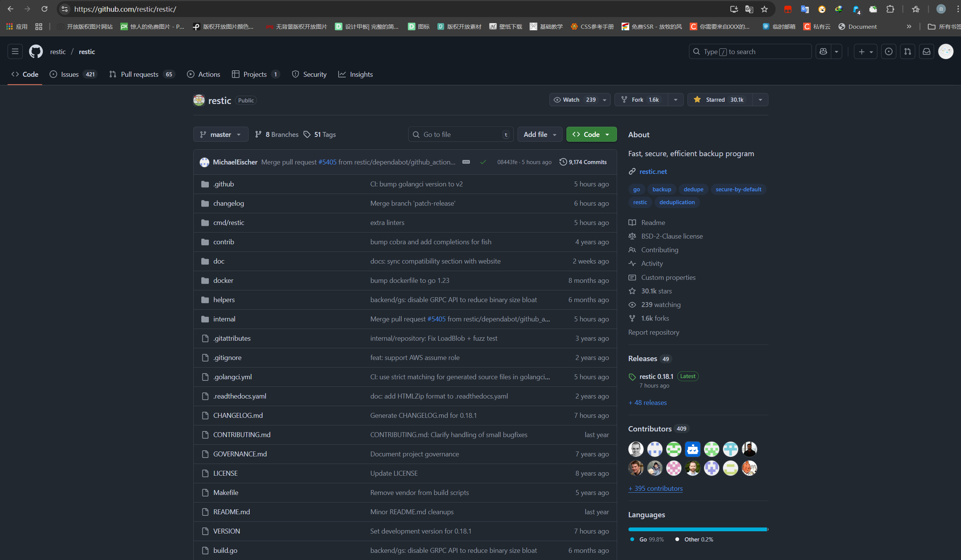Open the green Code dropdown

(x=591, y=135)
